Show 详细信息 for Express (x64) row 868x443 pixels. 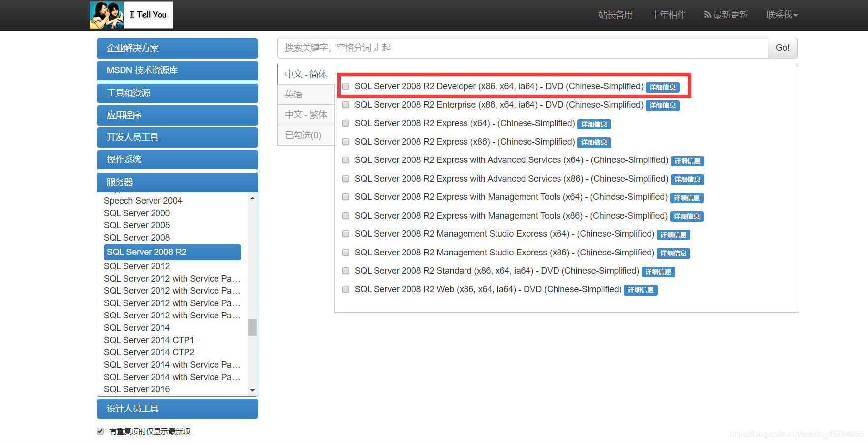click(x=594, y=124)
